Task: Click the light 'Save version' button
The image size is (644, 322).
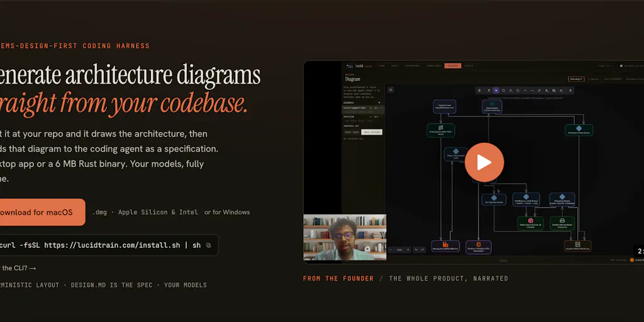Action: tap(372, 132)
